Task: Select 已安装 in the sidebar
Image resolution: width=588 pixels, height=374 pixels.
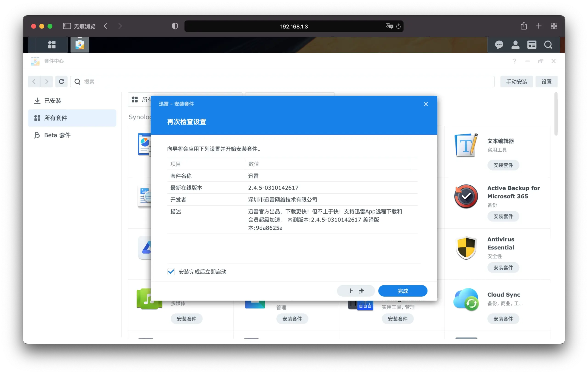Action: pyautogui.click(x=72, y=101)
